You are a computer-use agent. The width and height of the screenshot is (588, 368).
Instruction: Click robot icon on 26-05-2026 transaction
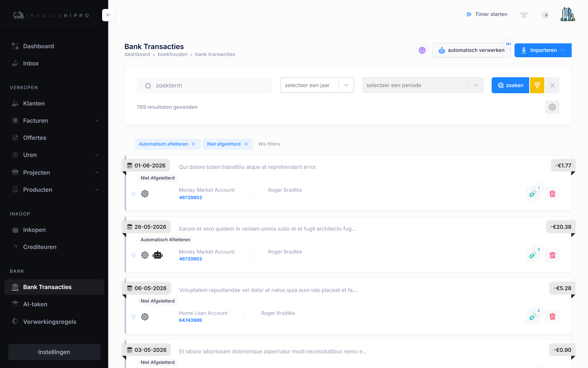tap(158, 255)
